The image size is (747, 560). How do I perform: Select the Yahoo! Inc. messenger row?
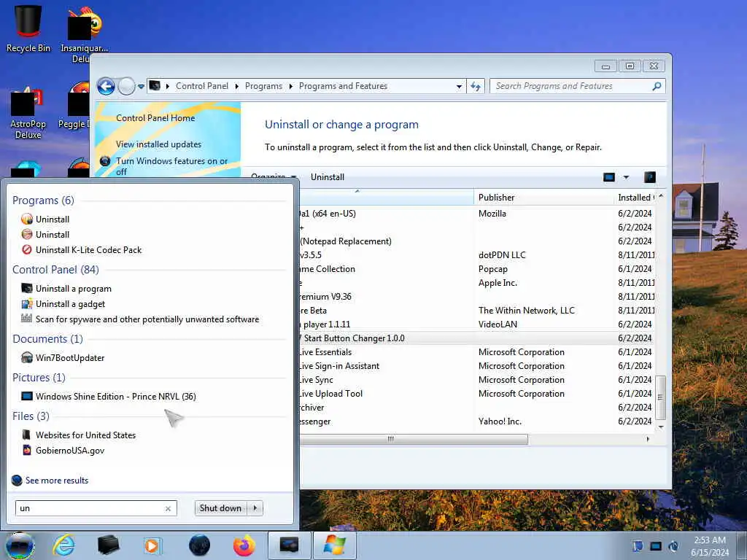477,421
